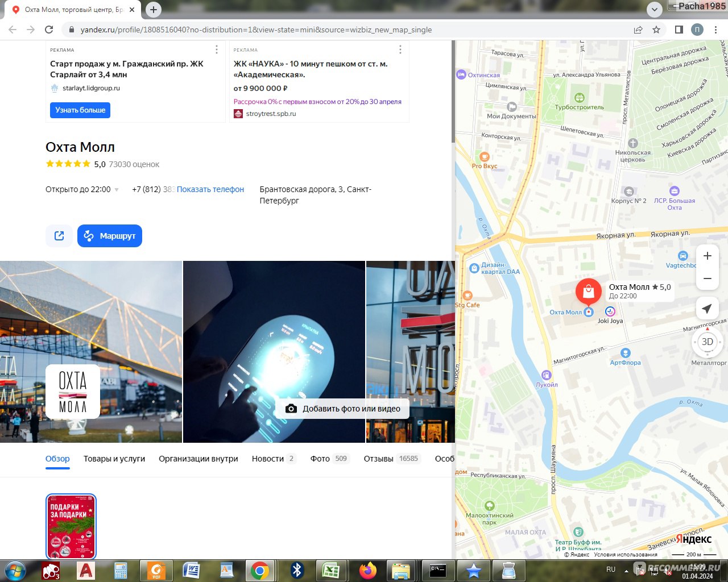The image size is (728, 582).
Task: Open the Фото 509 tab
Action: coord(330,459)
